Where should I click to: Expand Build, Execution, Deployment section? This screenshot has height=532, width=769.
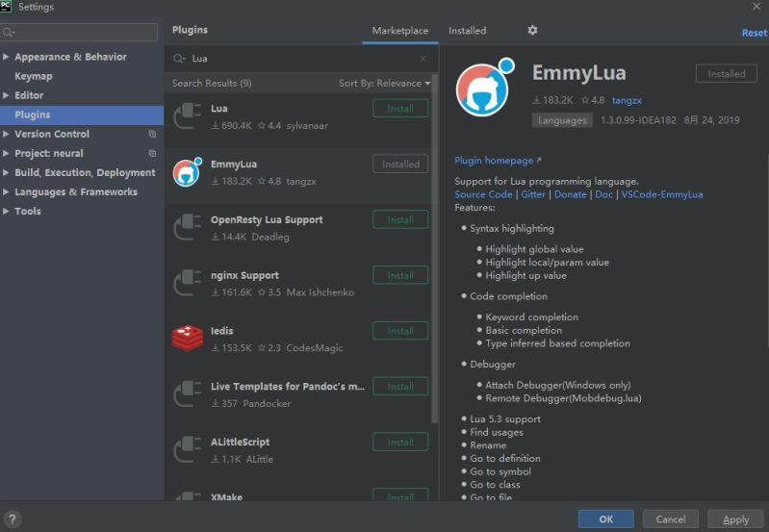[6, 172]
